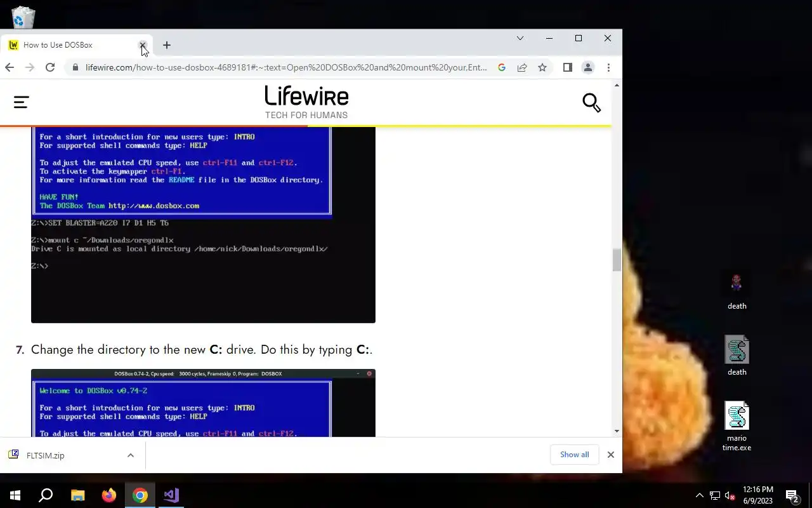Bookmark this page with the star

click(x=542, y=67)
